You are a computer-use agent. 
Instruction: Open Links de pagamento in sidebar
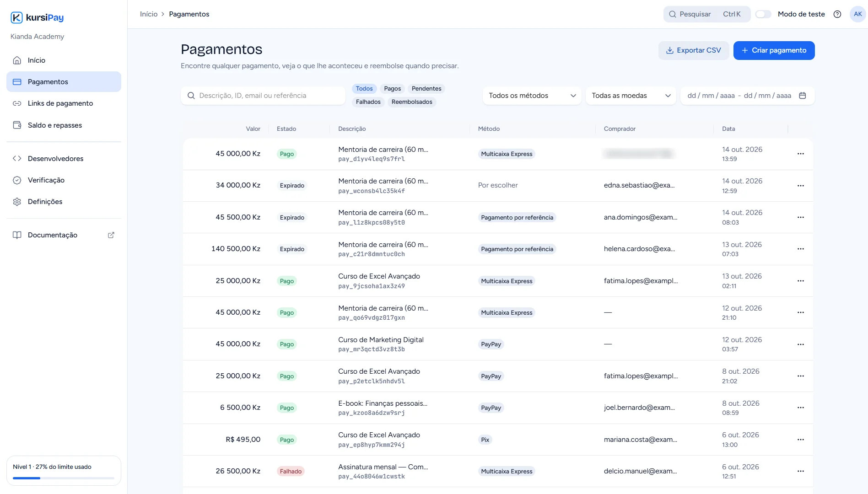[x=64, y=103]
